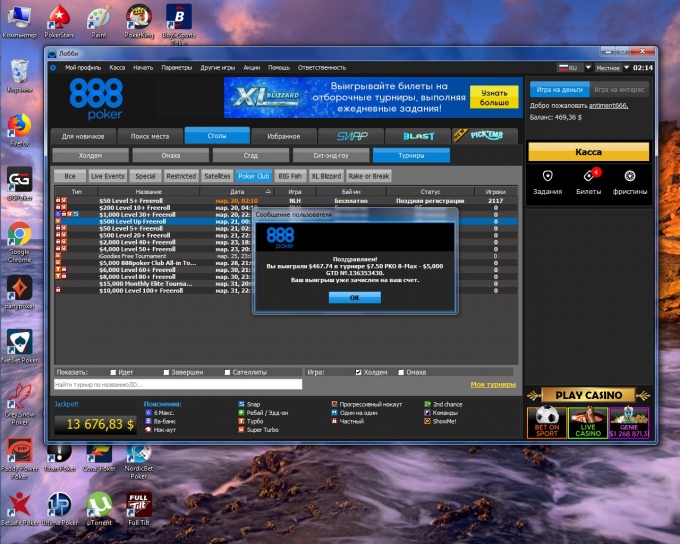Switch to Игра на интерес mode
680x544 pixels.
point(619,89)
